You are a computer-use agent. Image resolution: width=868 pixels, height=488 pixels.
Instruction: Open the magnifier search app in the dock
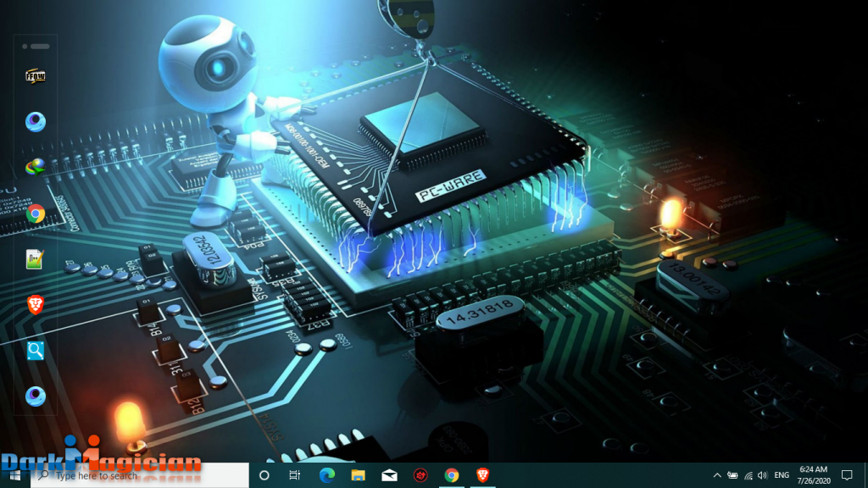click(36, 350)
